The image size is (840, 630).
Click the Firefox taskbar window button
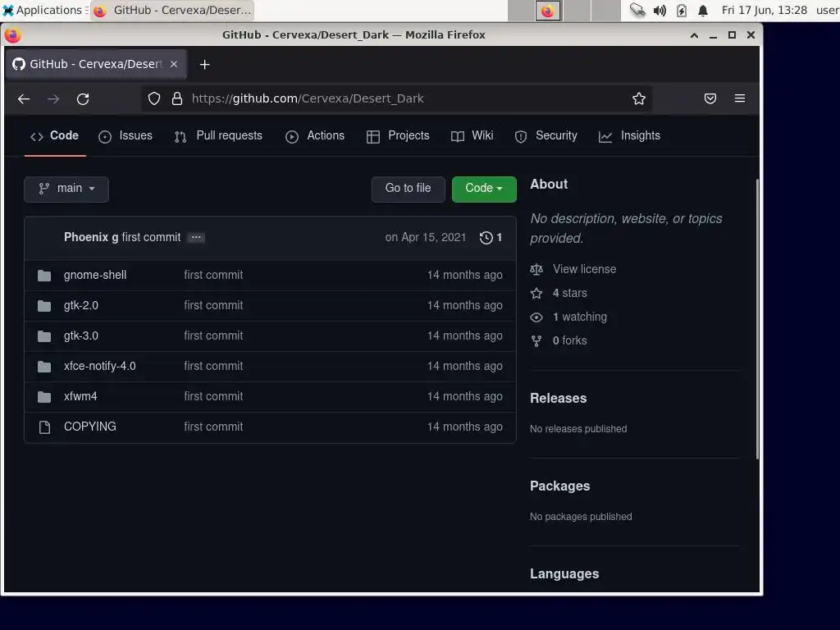coord(171,10)
